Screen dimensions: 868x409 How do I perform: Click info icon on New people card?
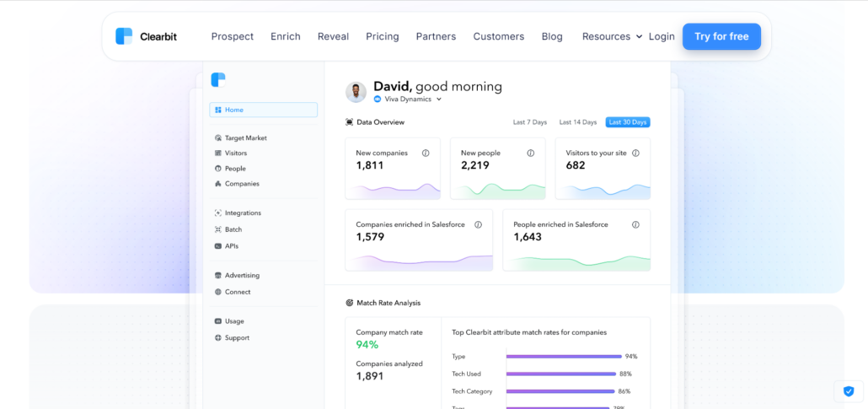[530, 153]
